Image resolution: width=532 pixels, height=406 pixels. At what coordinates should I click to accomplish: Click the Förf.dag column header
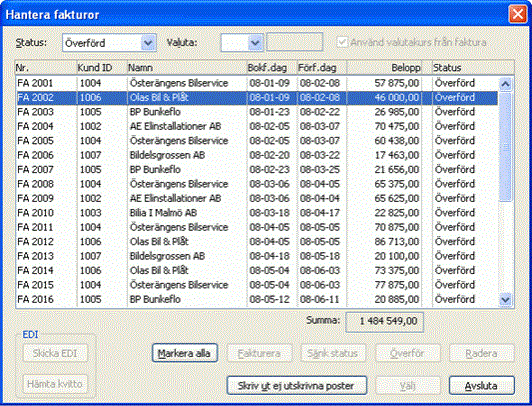pos(322,67)
